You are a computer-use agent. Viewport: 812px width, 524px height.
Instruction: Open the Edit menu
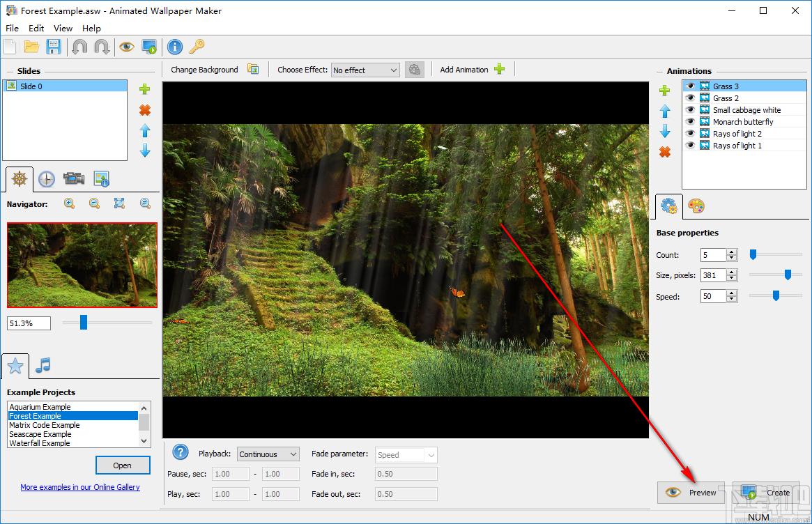(x=36, y=29)
